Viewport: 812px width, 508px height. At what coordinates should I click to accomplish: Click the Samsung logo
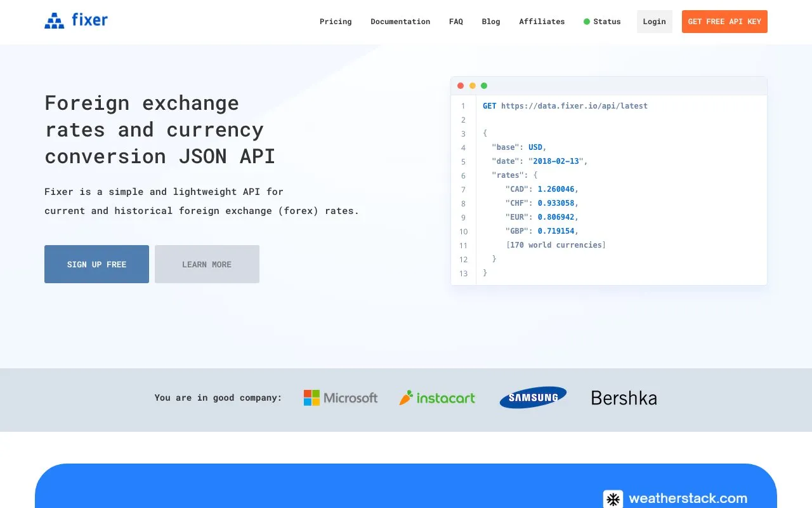point(533,398)
